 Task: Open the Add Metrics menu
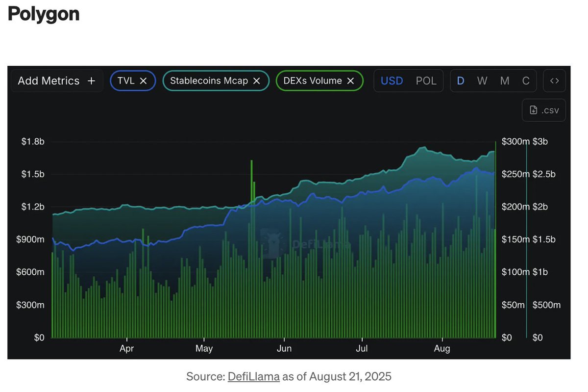[57, 81]
